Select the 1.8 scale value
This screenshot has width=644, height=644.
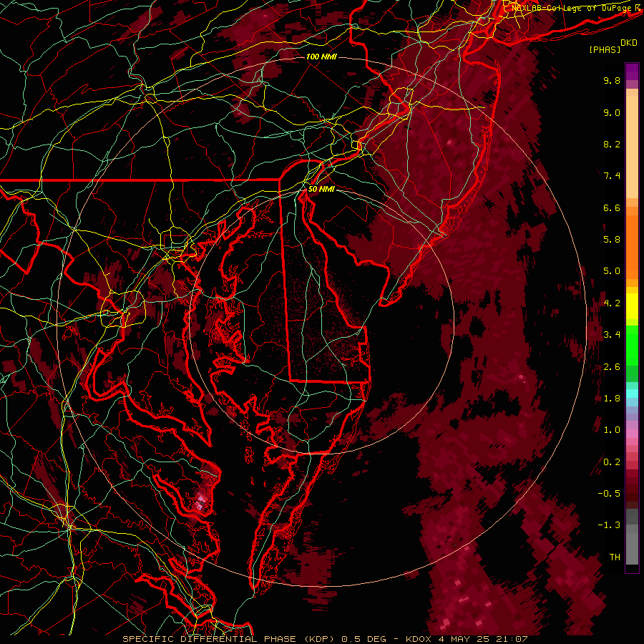pyautogui.click(x=612, y=399)
